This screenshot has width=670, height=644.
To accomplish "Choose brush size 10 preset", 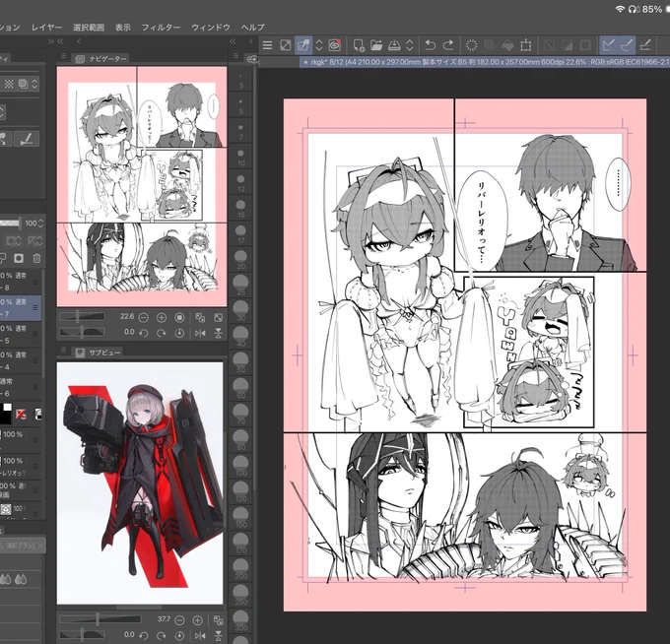I will 241,157.
